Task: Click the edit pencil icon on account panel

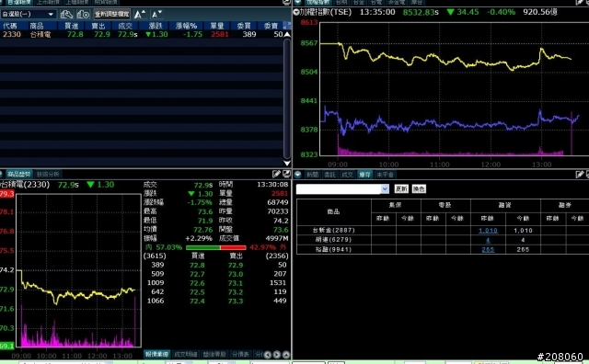Action: point(580,174)
